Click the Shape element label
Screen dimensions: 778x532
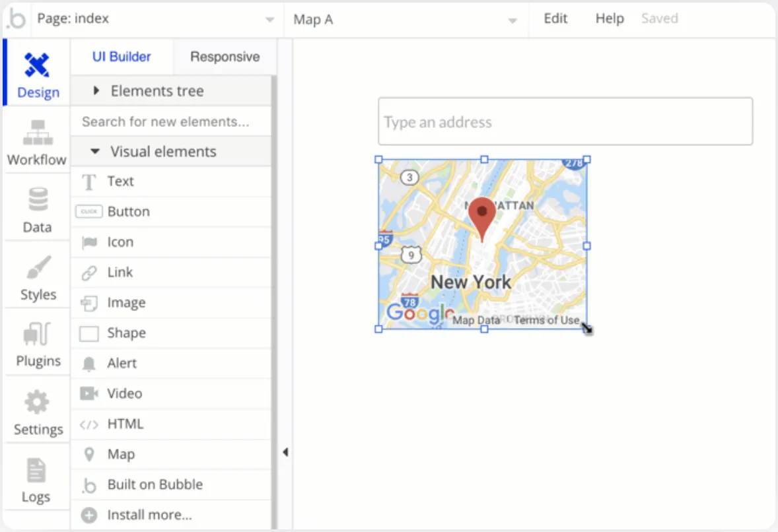click(127, 333)
